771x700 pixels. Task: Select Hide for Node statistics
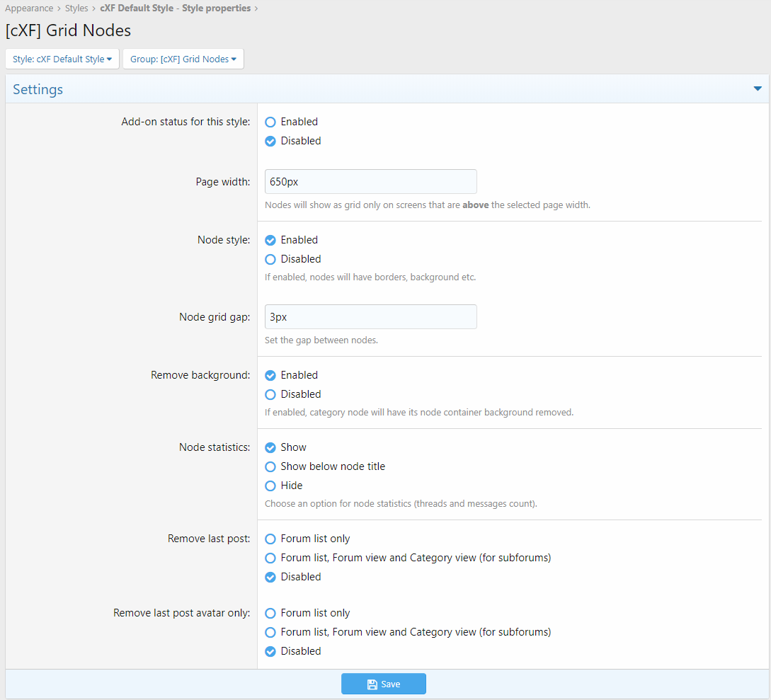[270, 486]
